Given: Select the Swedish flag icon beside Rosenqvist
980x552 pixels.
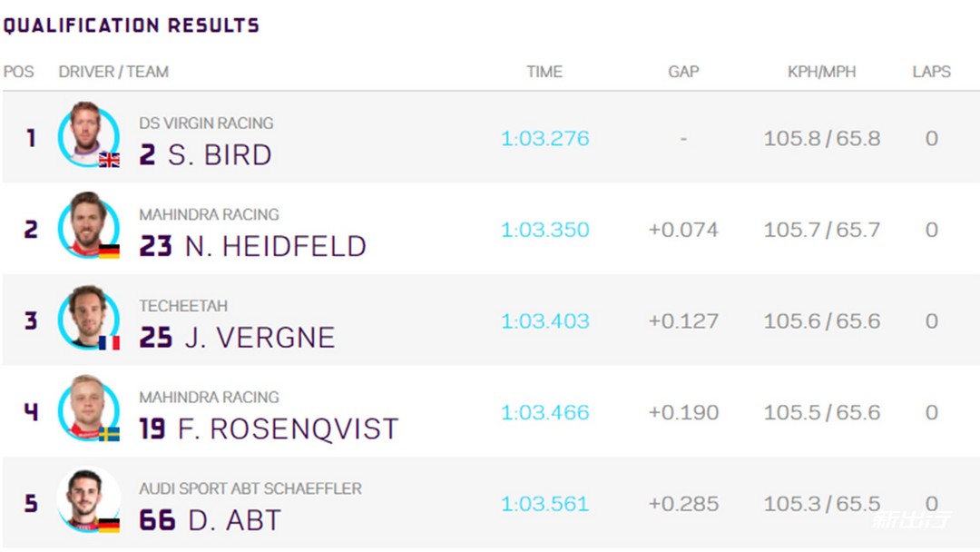Looking at the screenshot, I should (109, 434).
